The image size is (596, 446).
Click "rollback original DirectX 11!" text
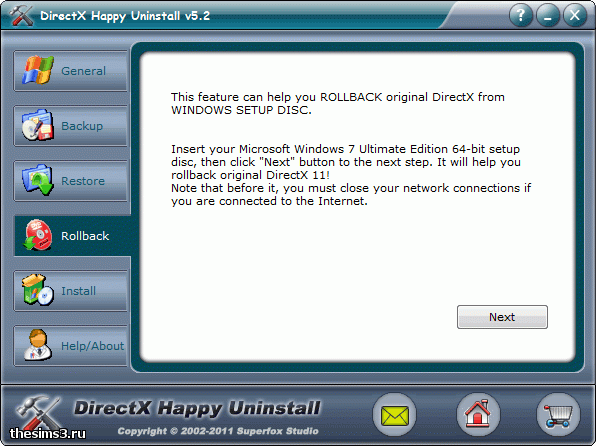(x=250, y=175)
